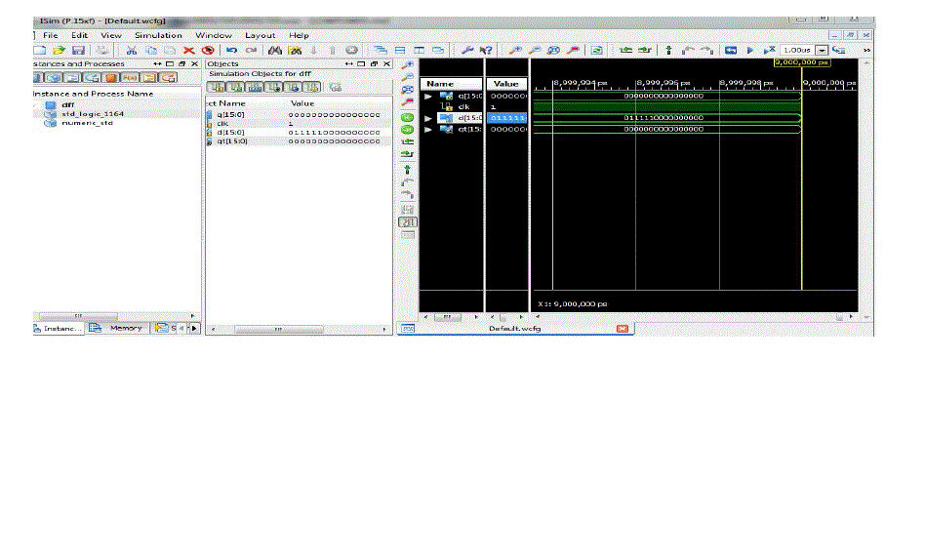Click the Value column header in Objects
The width and height of the screenshot is (925, 560).
(x=303, y=103)
